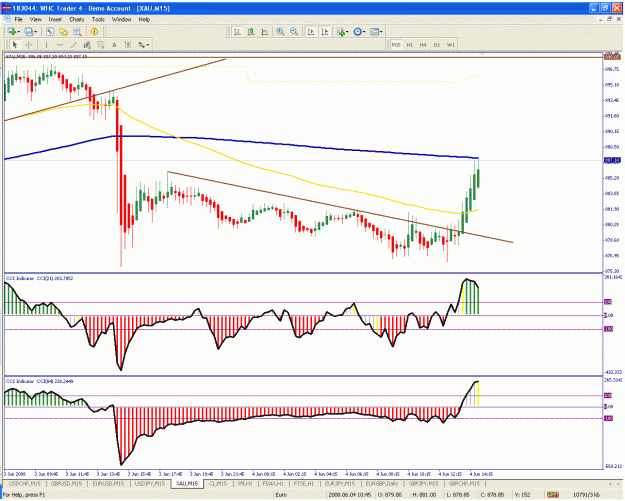Switch to the GBPJPY,M15 chart tab

[x=423, y=483]
